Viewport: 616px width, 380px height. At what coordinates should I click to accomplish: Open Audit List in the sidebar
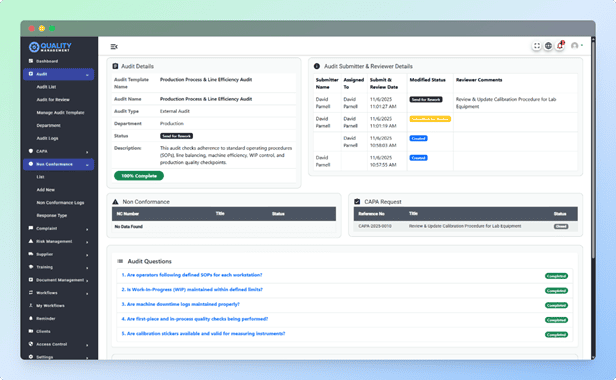[x=46, y=87]
